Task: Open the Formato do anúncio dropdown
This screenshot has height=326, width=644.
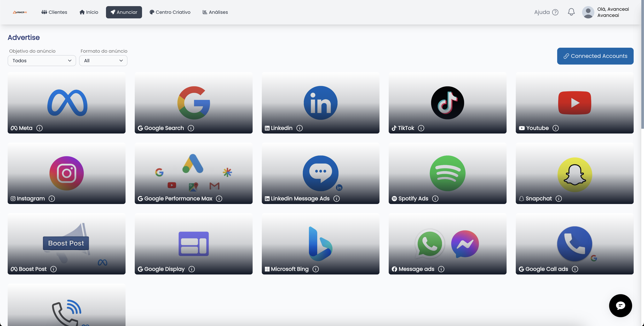Action: coord(103,61)
